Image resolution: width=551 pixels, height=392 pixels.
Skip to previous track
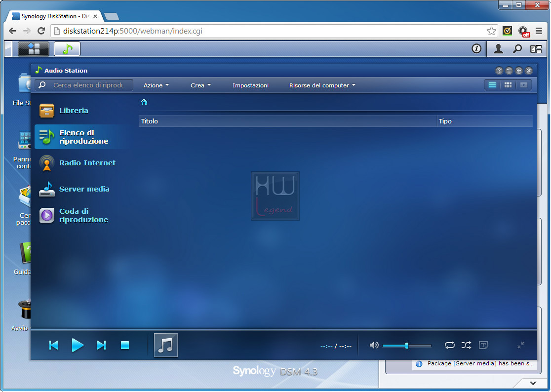click(x=54, y=345)
